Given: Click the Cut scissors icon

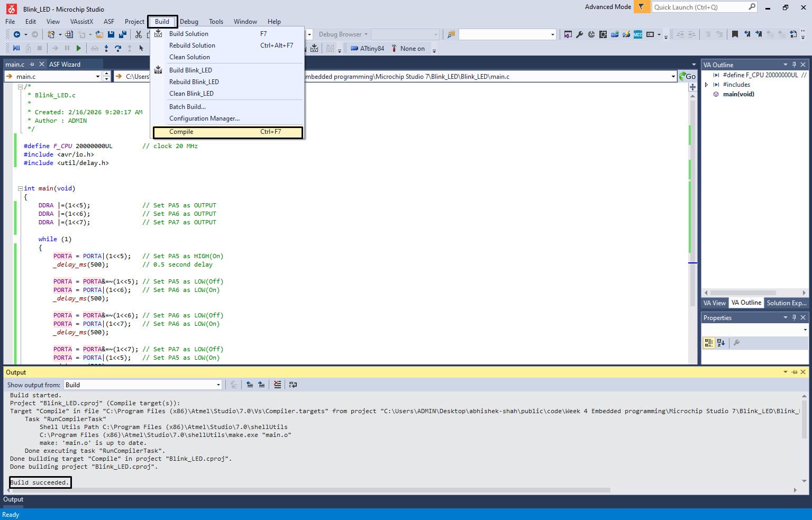Looking at the screenshot, I should click(139, 34).
